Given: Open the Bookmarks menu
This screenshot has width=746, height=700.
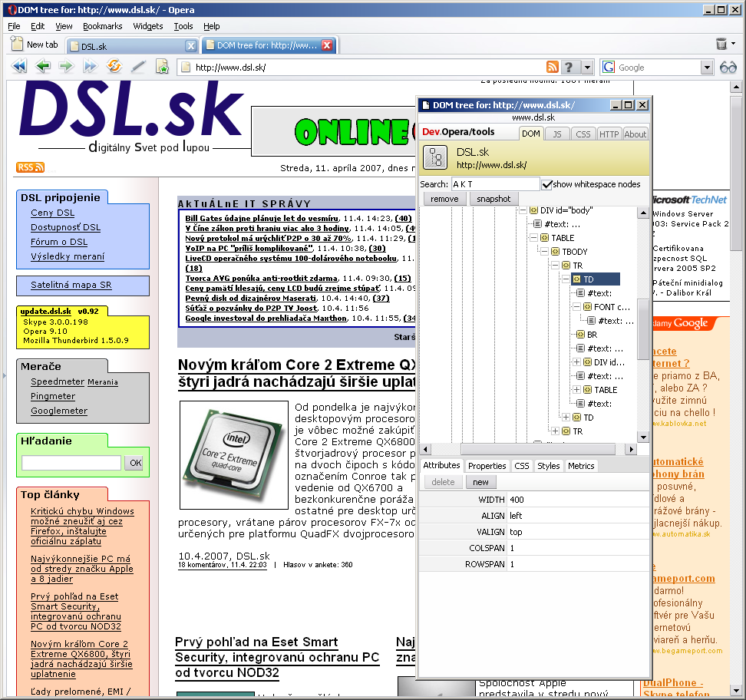Looking at the screenshot, I should (102, 26).
